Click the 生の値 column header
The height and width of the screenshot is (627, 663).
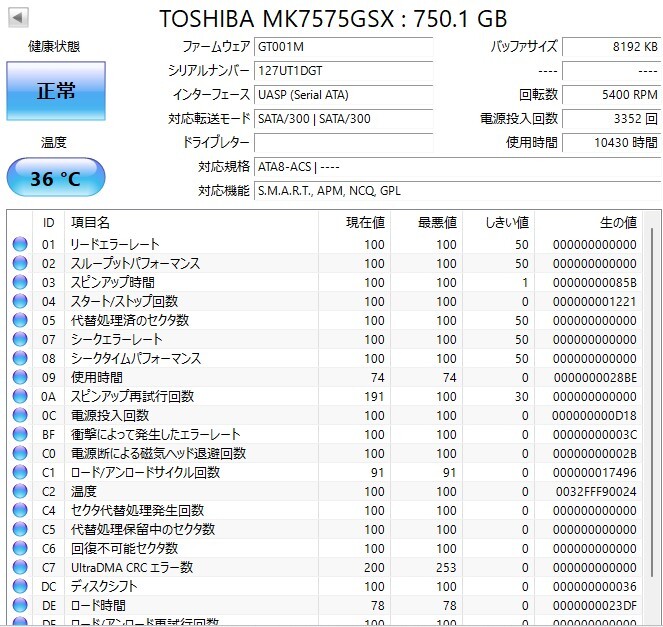[x=588, y=222]
